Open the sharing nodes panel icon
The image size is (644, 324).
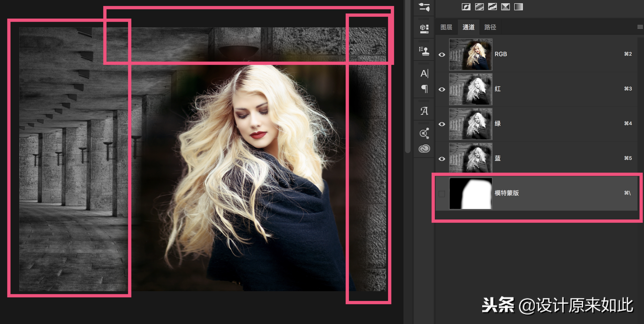(424, 133)
